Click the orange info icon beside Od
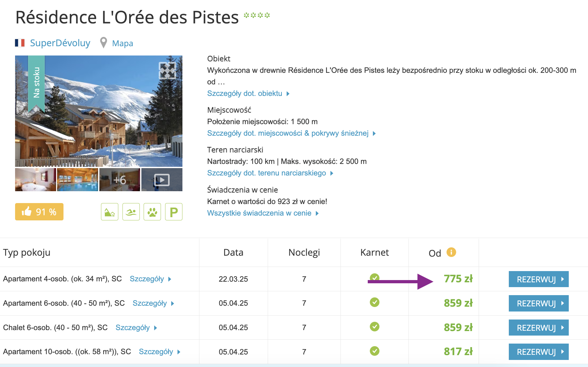 point(451,252)
